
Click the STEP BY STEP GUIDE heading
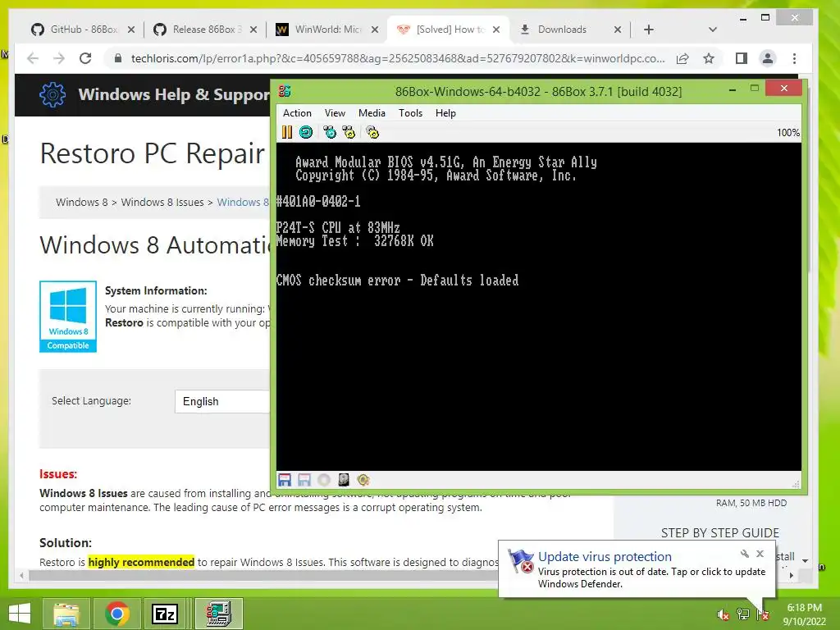click(720, 533)
